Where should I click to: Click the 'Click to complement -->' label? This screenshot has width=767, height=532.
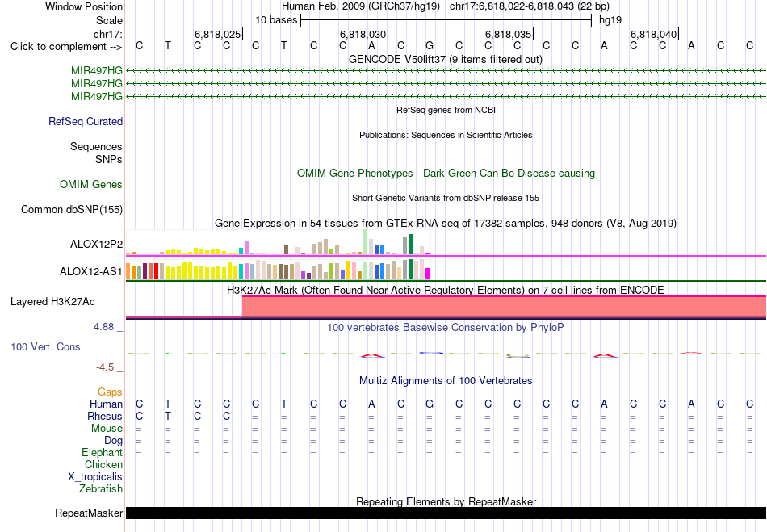[66, 47]
